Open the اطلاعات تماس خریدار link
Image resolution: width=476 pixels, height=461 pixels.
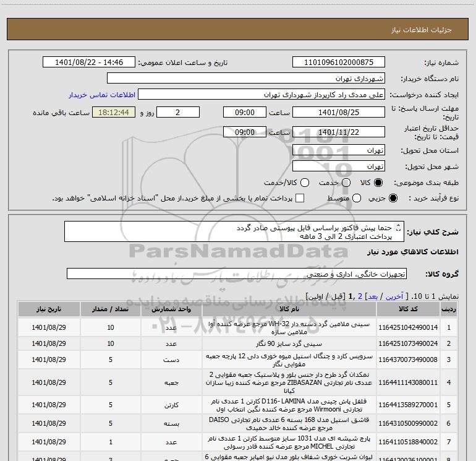tap(102, 95)
